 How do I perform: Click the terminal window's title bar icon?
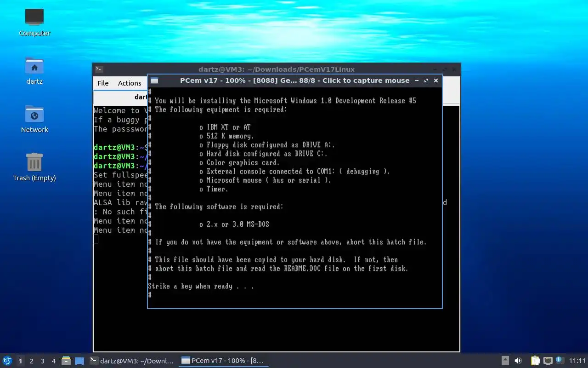pyautogui.click(x=99, y=69)
